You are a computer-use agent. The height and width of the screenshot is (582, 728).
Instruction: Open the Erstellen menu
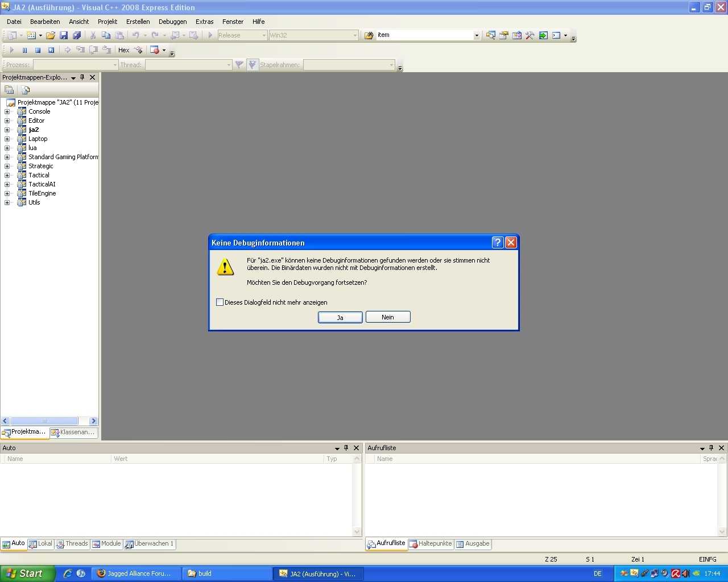pyautogui.click(x=138, y=22)
